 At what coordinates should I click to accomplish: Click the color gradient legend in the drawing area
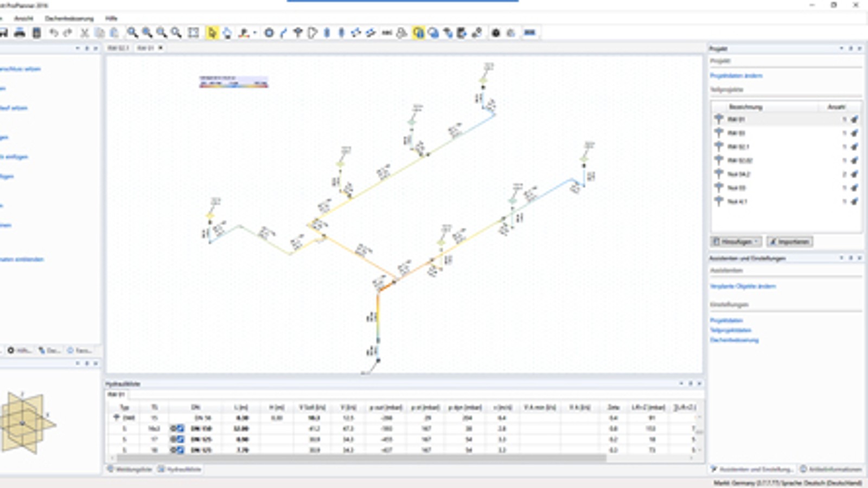pyautogui.click(x=233, y=82)
